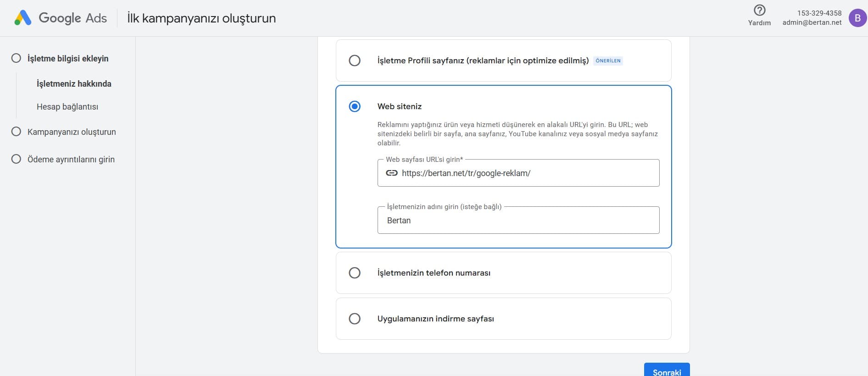Click the Google Ads wordmark
Viewport: 868px width, 376px height.
(73, 18)
